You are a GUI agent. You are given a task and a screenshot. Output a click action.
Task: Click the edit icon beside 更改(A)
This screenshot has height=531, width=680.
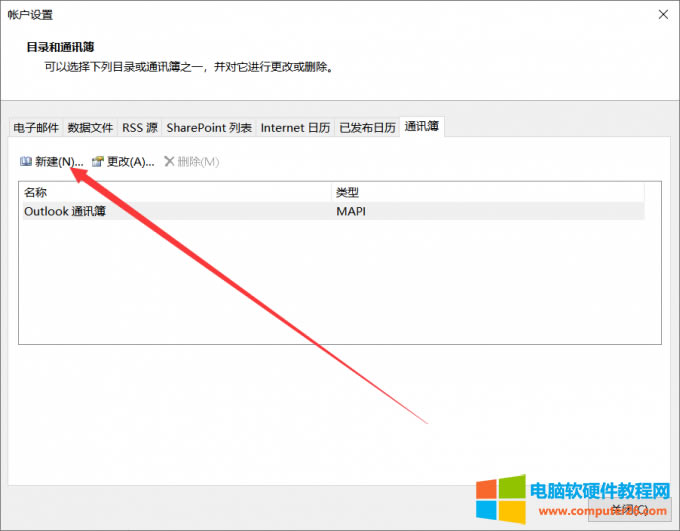(x=98, y=162)
